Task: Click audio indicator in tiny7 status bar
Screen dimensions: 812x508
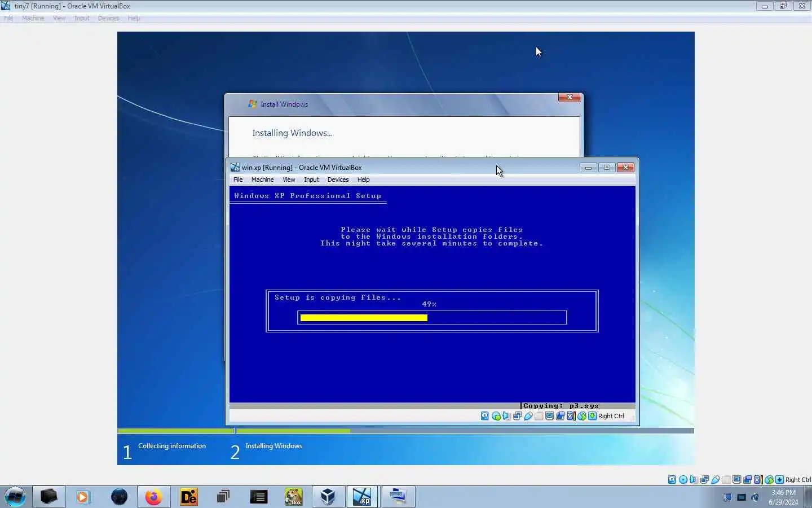Action: 694,480
